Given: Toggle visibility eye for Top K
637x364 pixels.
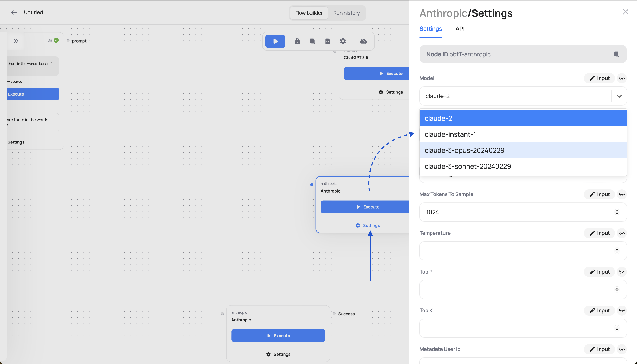Looking at the screenshot, I should point(621,311).
